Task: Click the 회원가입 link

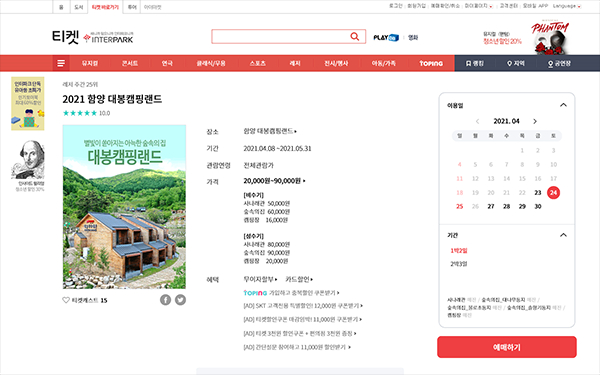Action: [416, 6]
